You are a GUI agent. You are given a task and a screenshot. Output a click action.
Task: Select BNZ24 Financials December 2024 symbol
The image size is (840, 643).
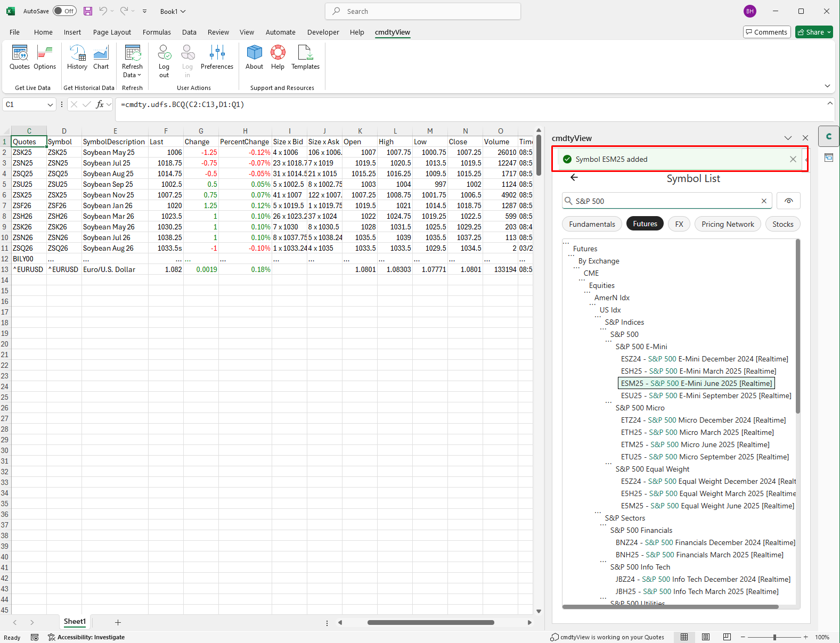click(705, 542)
